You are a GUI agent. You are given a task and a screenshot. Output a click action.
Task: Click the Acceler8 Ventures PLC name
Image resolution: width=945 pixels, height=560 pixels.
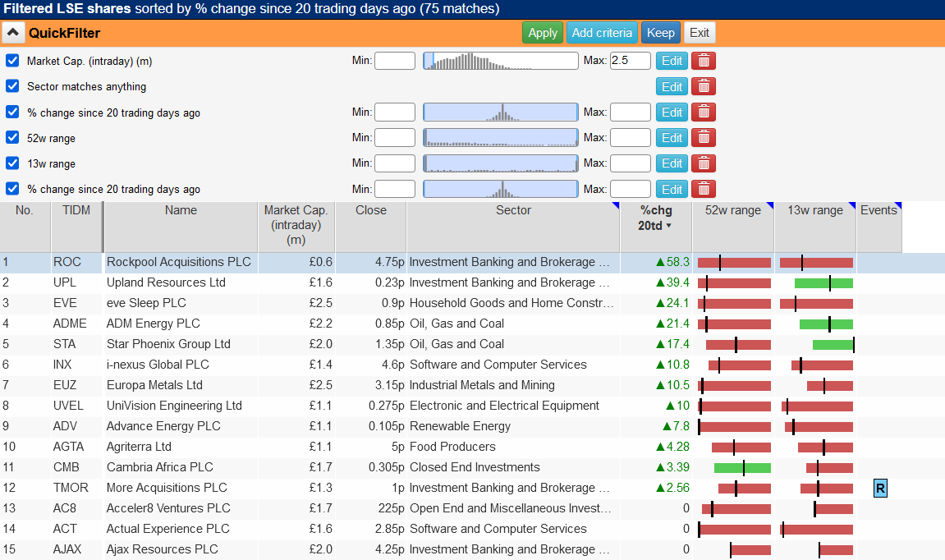coord(168,508)
